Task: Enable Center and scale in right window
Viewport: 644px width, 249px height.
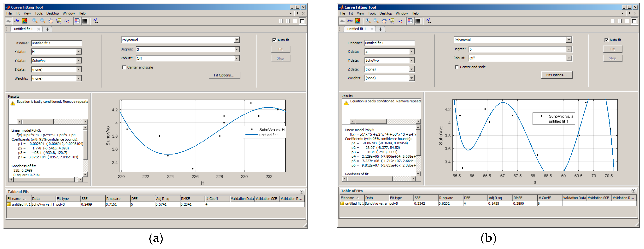Action: tap(457, 67)
